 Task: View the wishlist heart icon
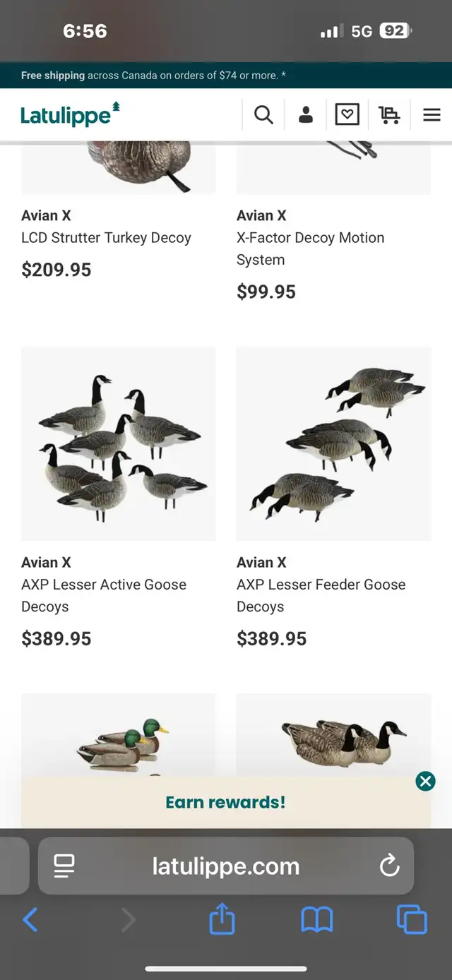347,114
